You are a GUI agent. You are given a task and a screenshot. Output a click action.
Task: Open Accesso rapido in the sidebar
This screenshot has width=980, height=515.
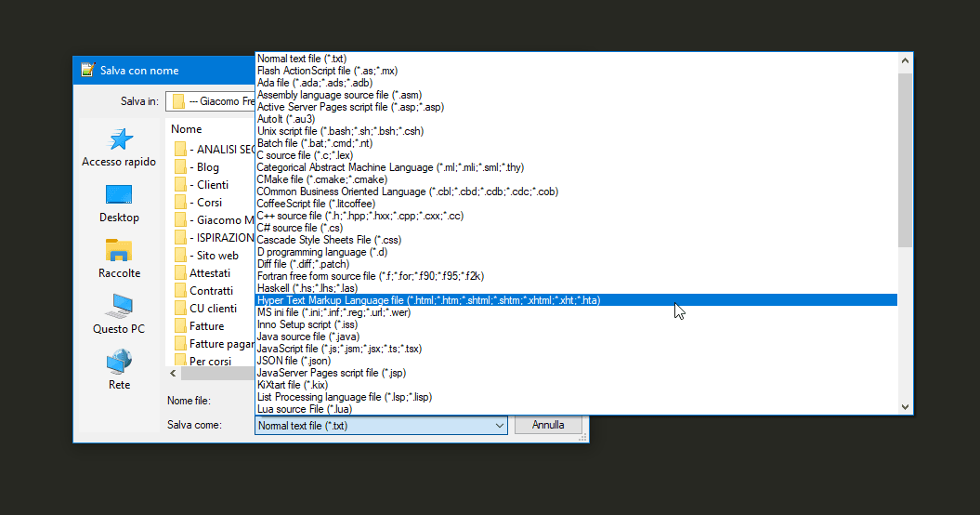[x=119, y=148]
